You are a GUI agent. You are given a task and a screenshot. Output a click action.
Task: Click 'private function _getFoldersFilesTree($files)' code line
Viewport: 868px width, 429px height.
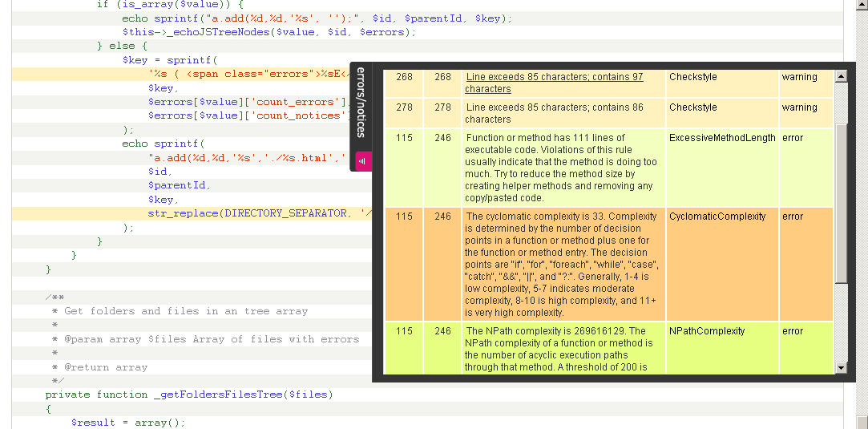point(189,395)
